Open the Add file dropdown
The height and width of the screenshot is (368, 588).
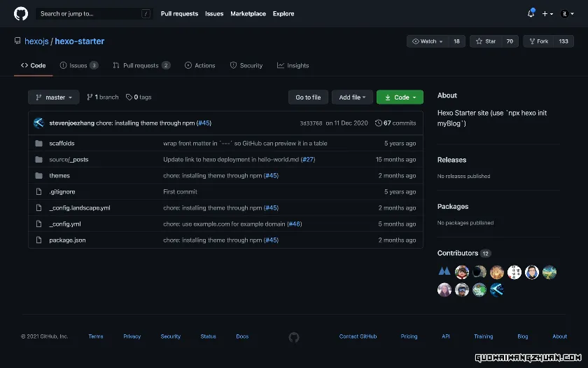[x=352, y=97]
